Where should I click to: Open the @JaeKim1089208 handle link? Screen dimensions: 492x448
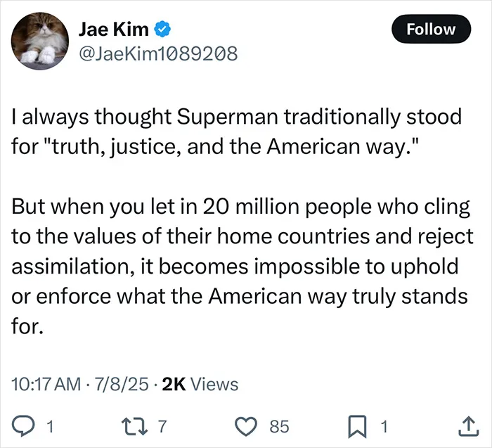(158, 53)
